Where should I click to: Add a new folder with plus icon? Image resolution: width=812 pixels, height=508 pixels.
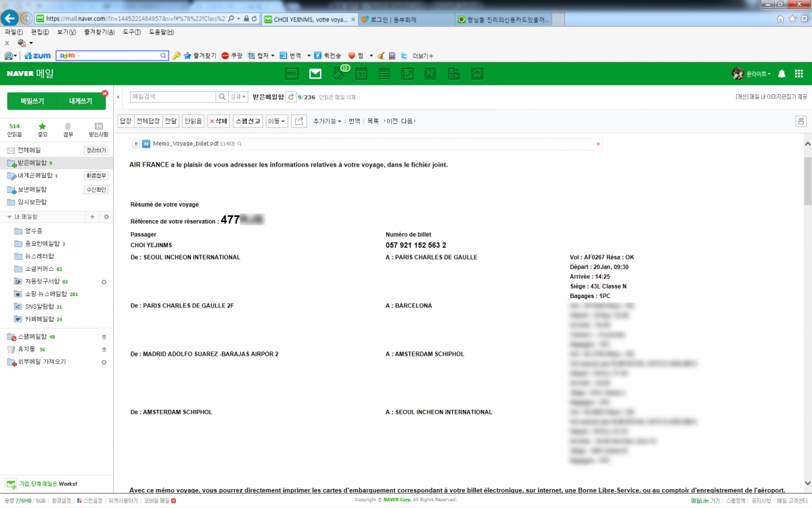click(x=92, y=217)
